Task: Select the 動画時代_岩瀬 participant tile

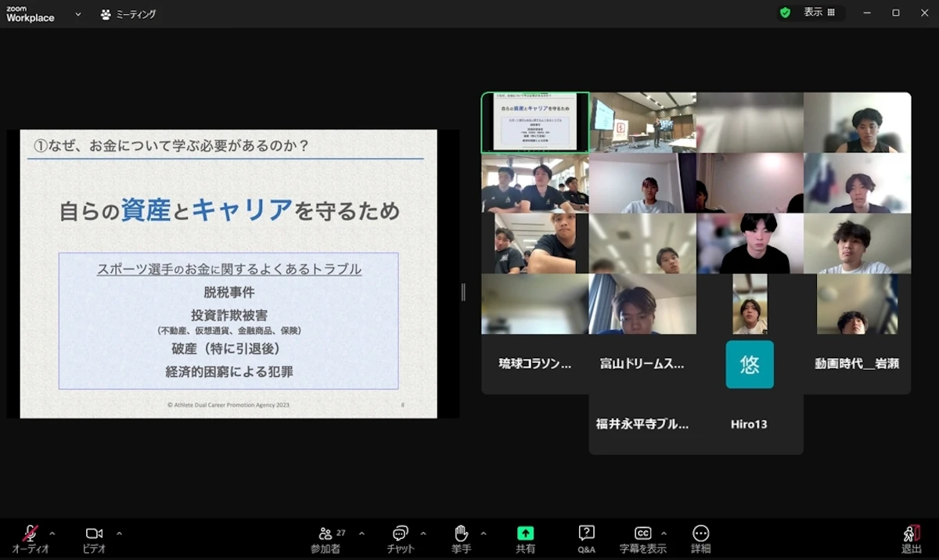Action: click(857, 364)
